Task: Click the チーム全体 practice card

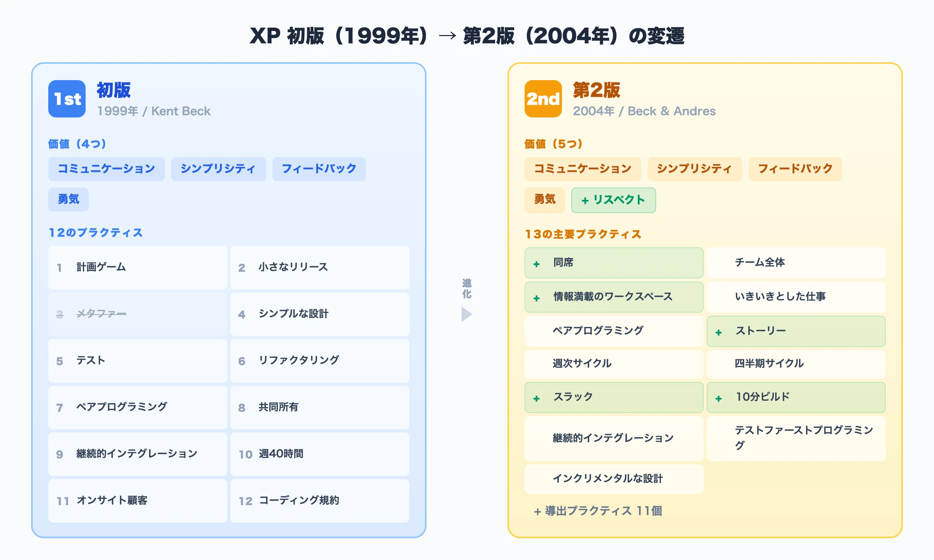Action: [x=796, y=263]
